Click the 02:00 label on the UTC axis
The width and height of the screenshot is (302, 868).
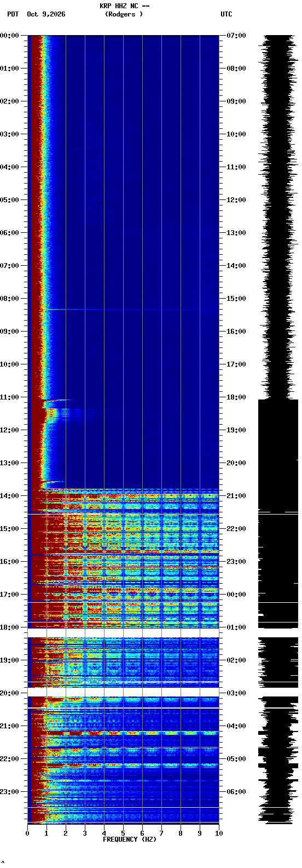pyautogui.click(x=236, y=660)
